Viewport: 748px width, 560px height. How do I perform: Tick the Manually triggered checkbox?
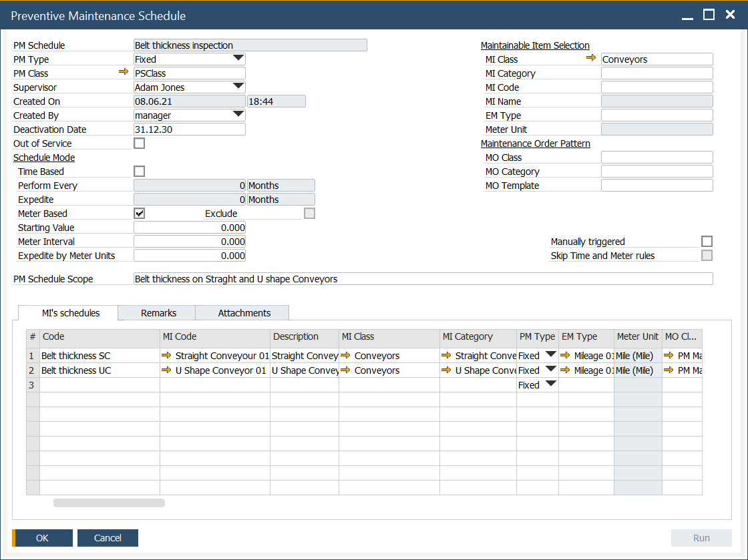point(707,242)
